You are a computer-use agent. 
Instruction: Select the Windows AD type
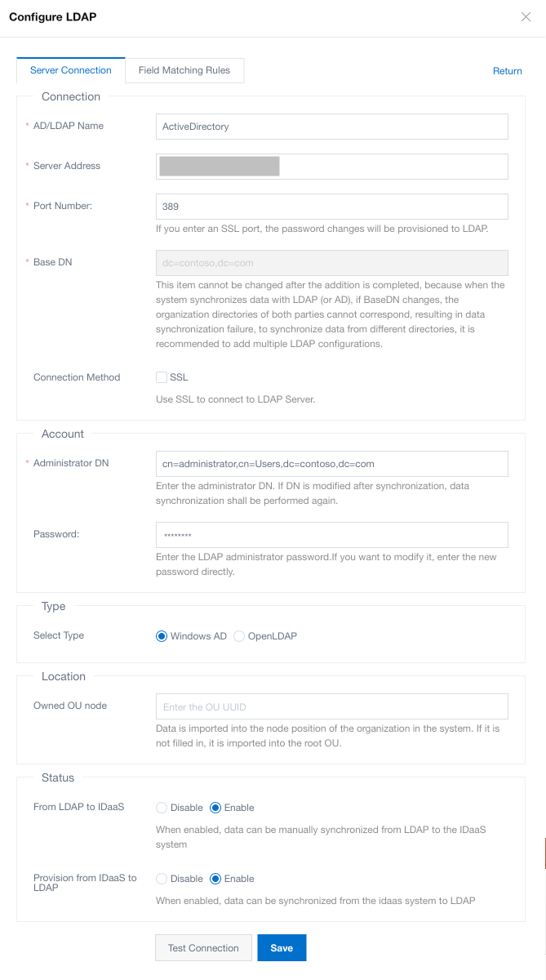pos(162,636)
